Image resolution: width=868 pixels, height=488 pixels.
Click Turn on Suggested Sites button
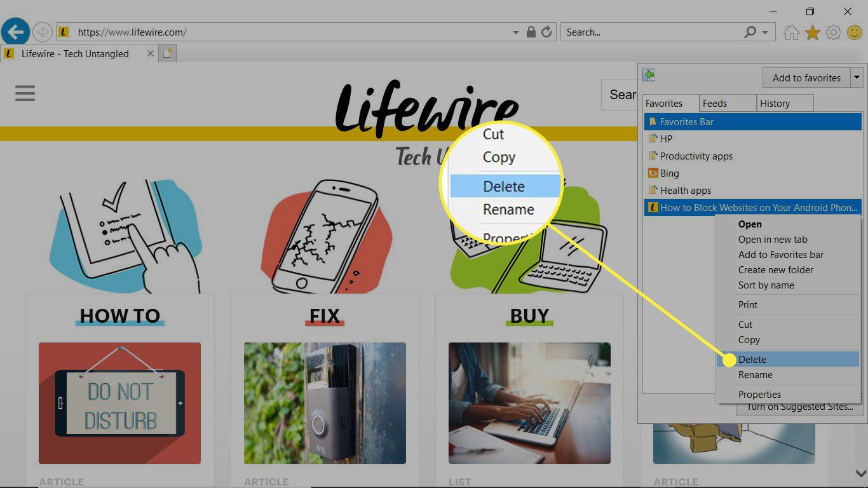[800, 407]
